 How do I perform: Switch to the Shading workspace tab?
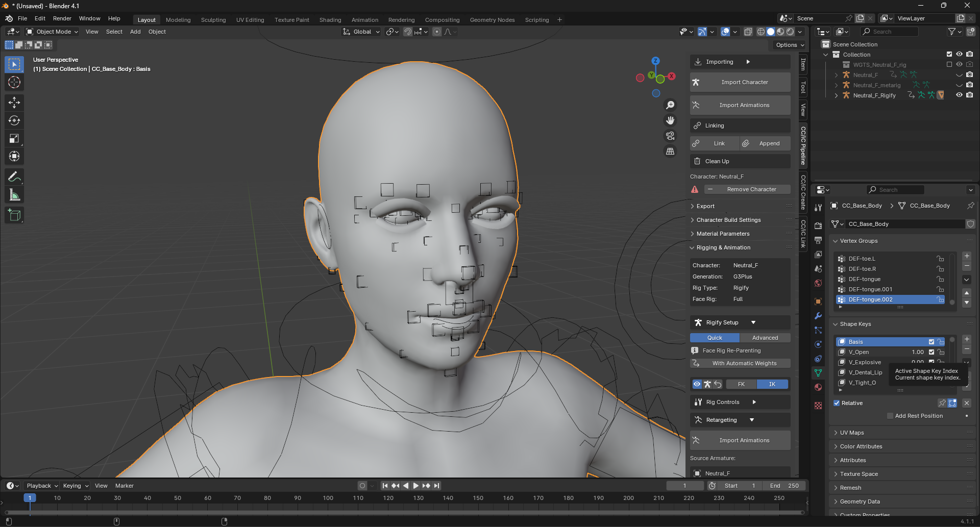pos(330,20)
